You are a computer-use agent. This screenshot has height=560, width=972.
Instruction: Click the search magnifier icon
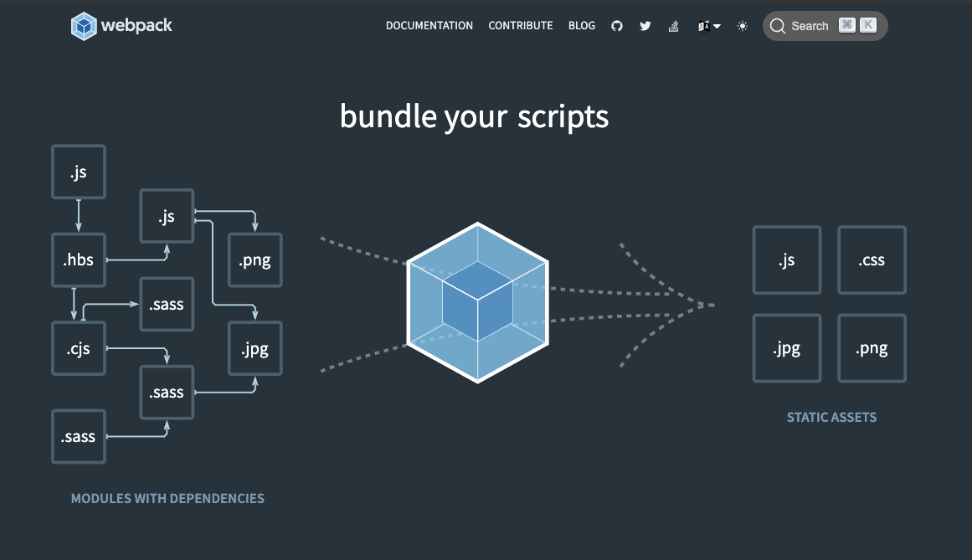point(778,26)
